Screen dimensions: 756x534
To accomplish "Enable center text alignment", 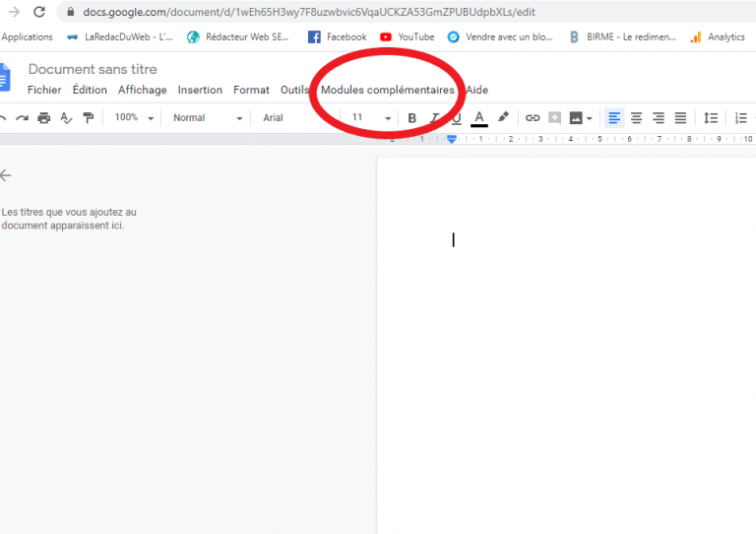I will click(637, 118).
